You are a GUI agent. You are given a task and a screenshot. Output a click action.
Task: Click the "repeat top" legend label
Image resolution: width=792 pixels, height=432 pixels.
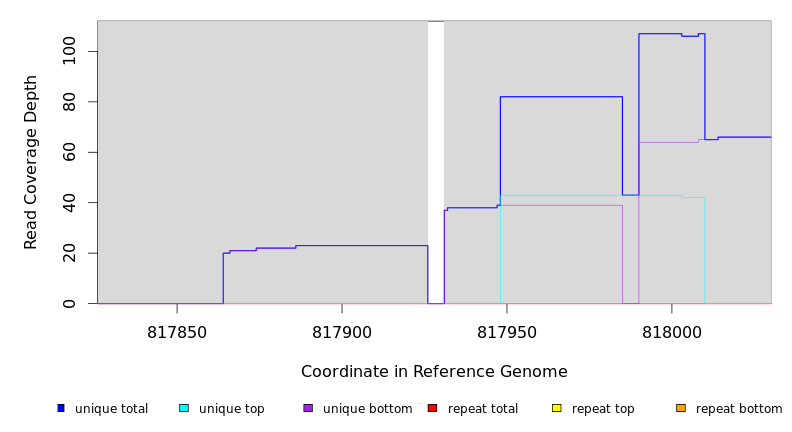pos(603,409)
